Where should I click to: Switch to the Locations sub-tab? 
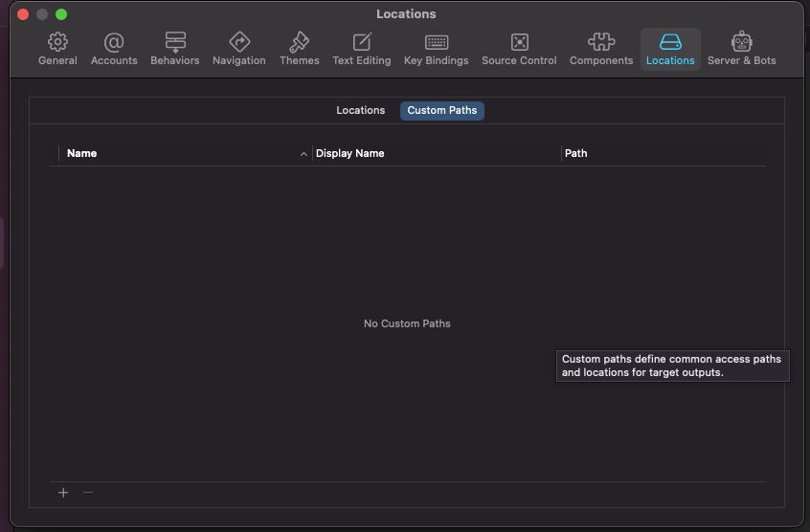pos(361,110)
